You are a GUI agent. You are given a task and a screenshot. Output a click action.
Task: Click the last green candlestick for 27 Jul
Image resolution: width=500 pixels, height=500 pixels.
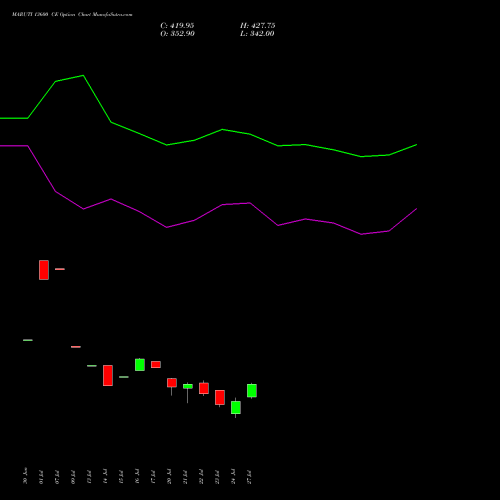pyautogui.click(x=252, y=391)
